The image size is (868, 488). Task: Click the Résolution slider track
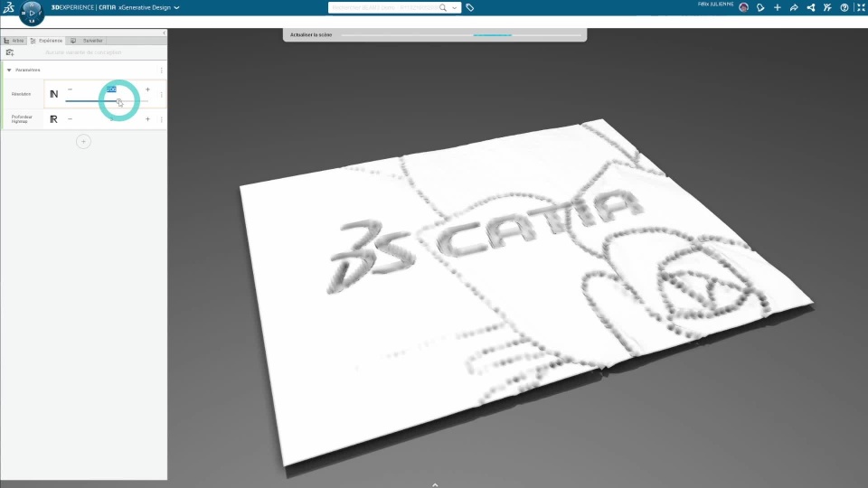click(107, 101)
